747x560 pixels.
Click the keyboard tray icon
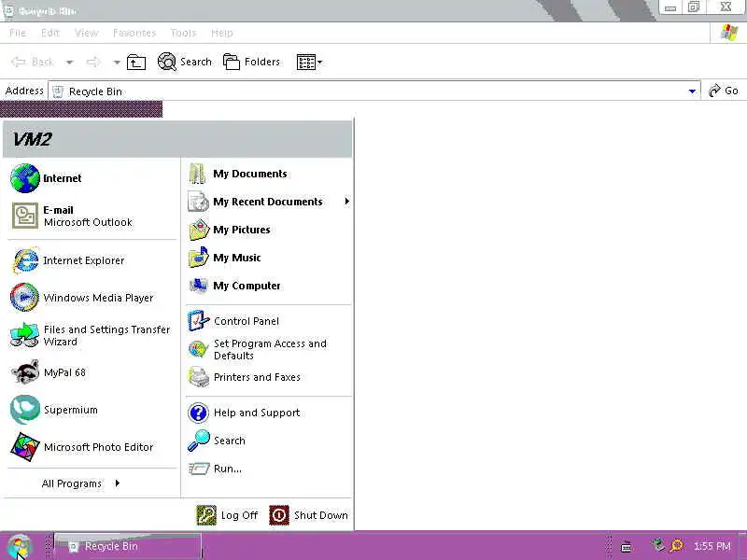point(627,547)
